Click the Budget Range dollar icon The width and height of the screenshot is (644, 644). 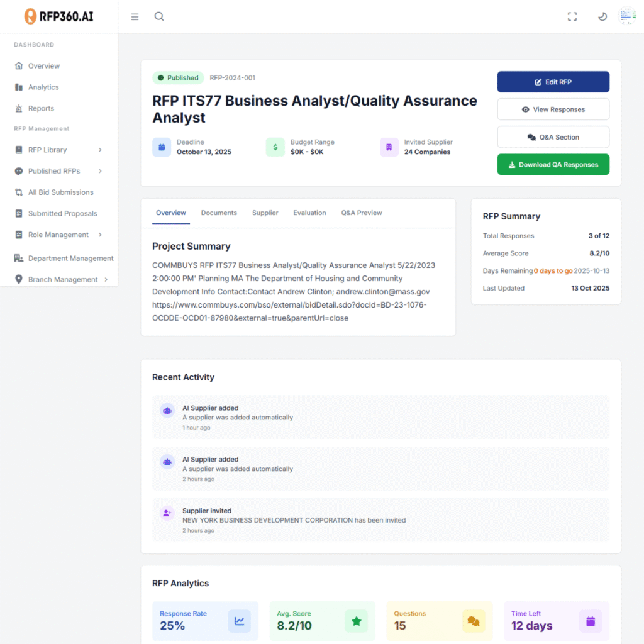(x=275, y=147)
